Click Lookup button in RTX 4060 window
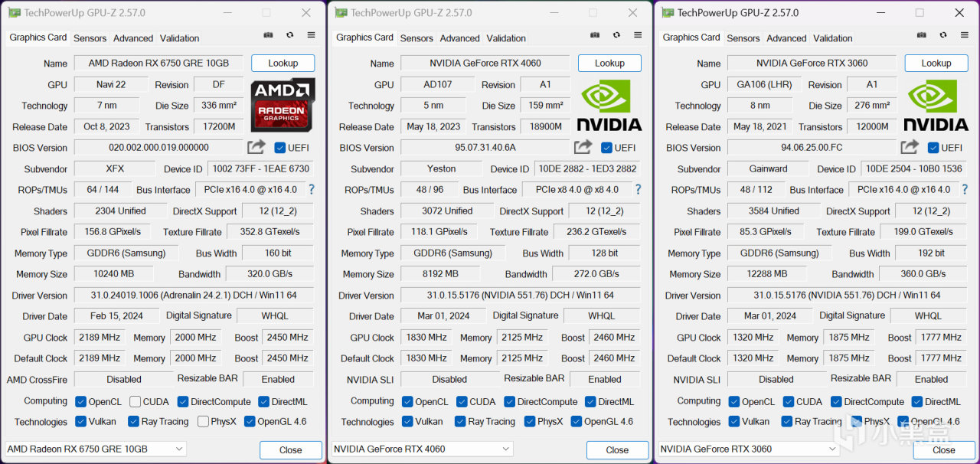 pyautogui.click(x=609, y=64)
